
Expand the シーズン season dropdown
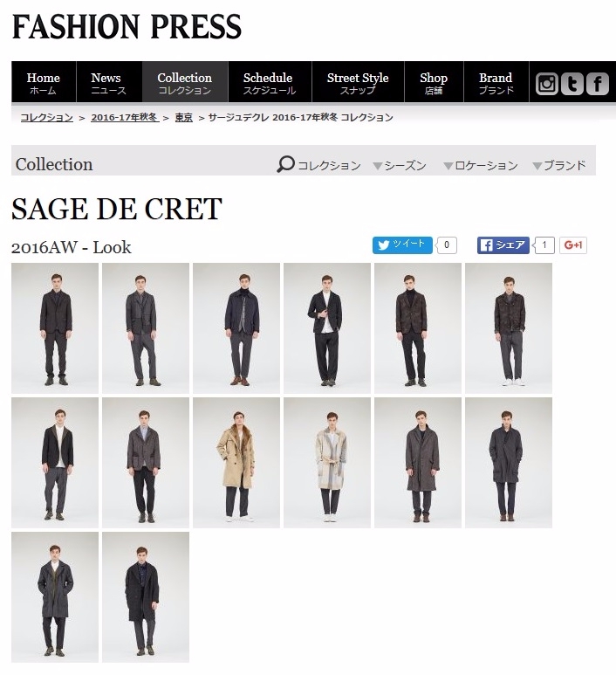pos(400,165)
